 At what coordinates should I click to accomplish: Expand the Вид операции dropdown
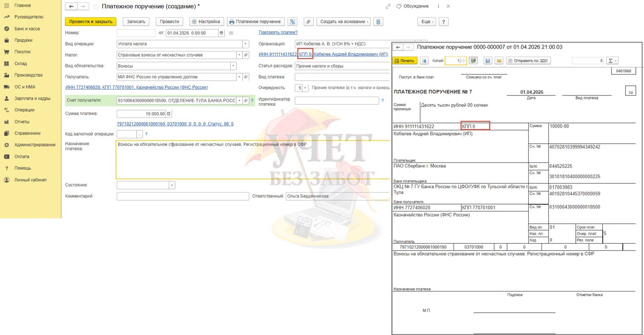(245, 44)
